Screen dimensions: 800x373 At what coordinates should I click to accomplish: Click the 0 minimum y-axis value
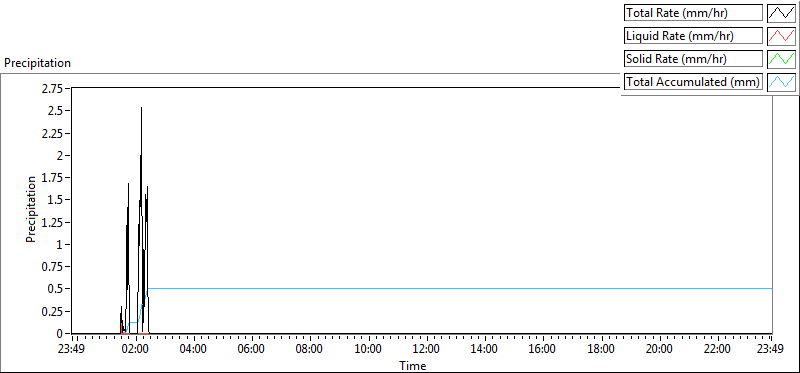(60, 333)
